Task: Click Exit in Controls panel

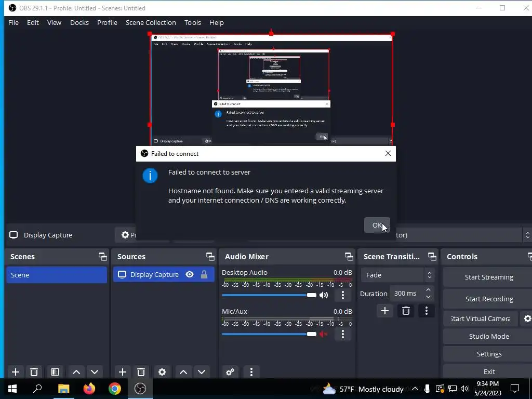Action: [488, 371]
